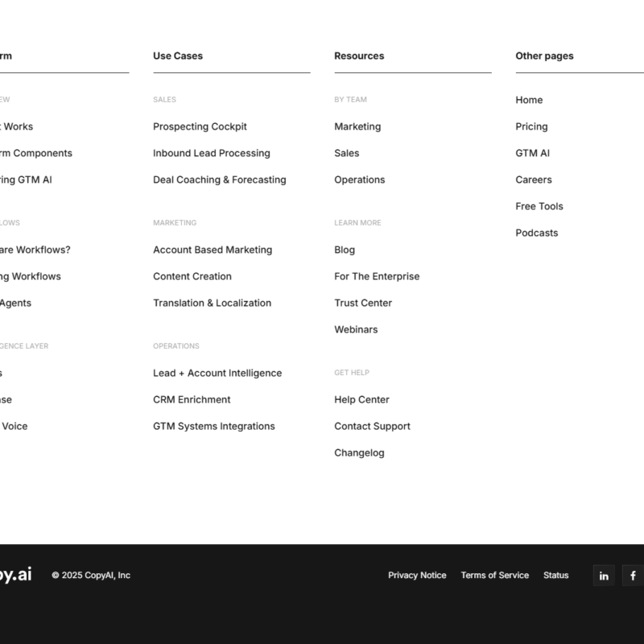Go to Inbound Lead Processing

[211, 153]
